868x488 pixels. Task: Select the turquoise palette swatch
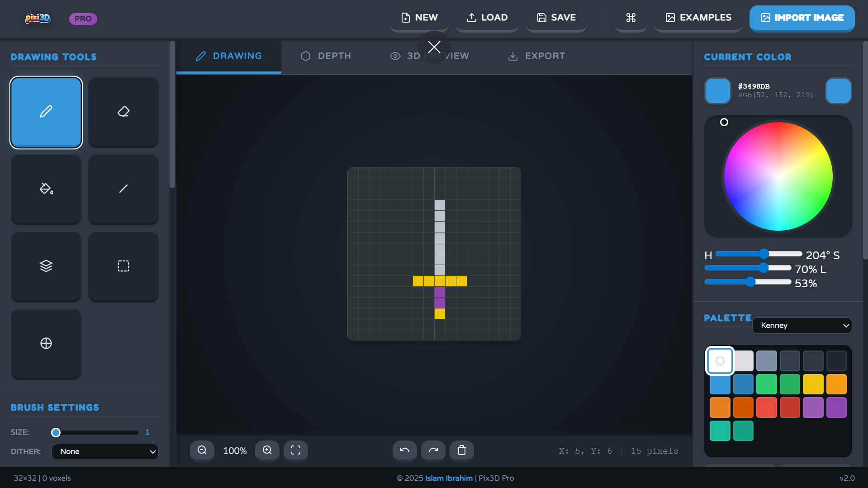[720, 431]
